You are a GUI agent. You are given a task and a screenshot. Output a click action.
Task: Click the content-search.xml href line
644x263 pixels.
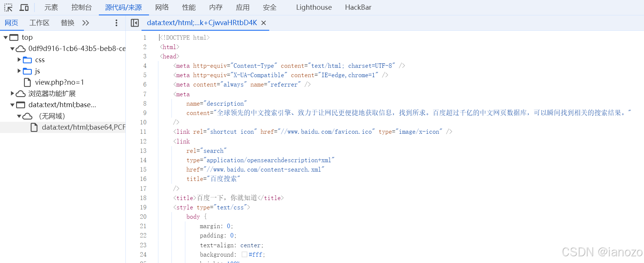pos(255,170)
